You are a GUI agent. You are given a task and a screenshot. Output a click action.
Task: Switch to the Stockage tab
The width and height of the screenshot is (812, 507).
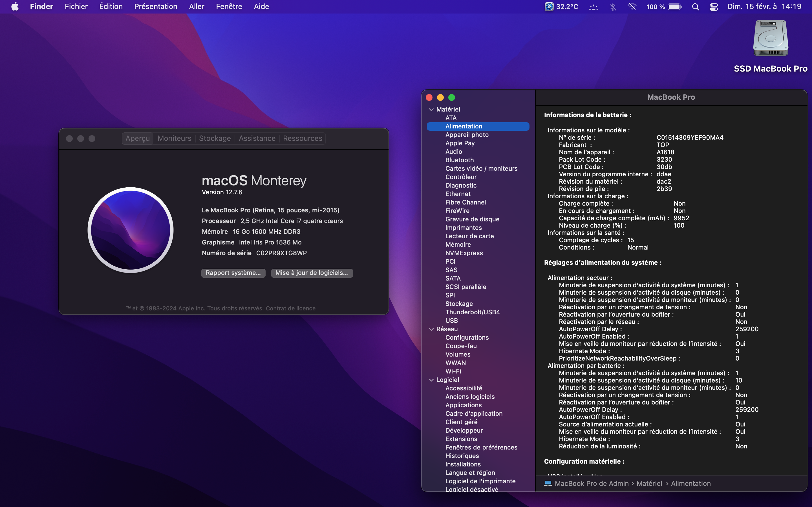click(215, 139)
